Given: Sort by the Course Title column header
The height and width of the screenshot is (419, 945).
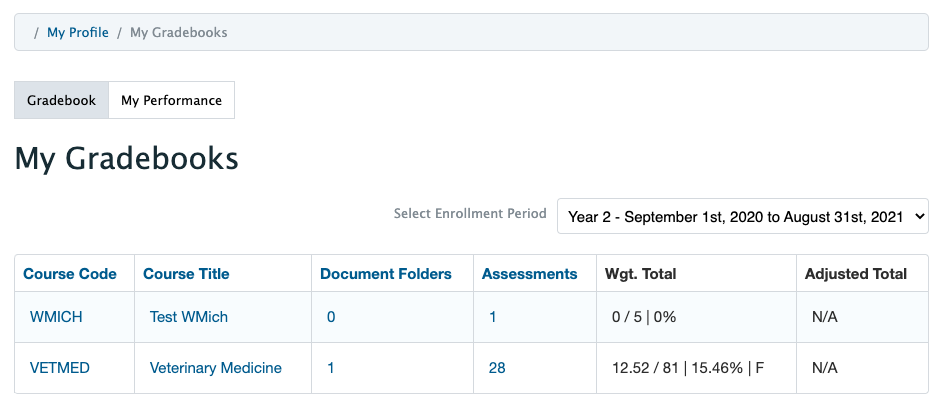Looking at the screenshot, I should [186, 274].
